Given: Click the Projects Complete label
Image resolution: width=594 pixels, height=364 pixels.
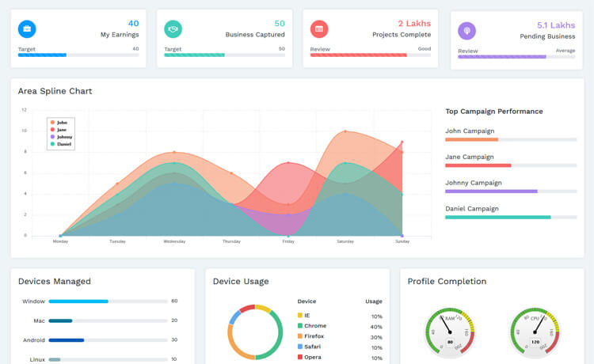Looking at the screenshot, I should click(402, 35).
